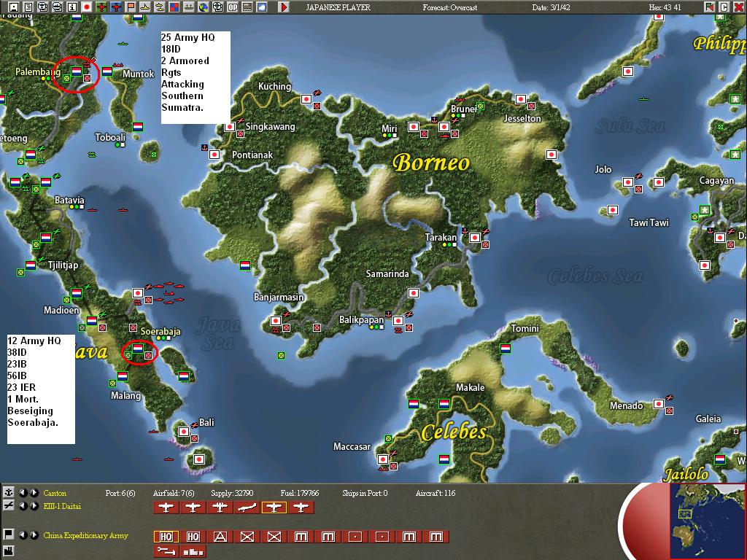Select the base force blocks icon in the second row
The height and width of the screenshot is (560, 747).
pyautogui.click(x=193, y=551)
